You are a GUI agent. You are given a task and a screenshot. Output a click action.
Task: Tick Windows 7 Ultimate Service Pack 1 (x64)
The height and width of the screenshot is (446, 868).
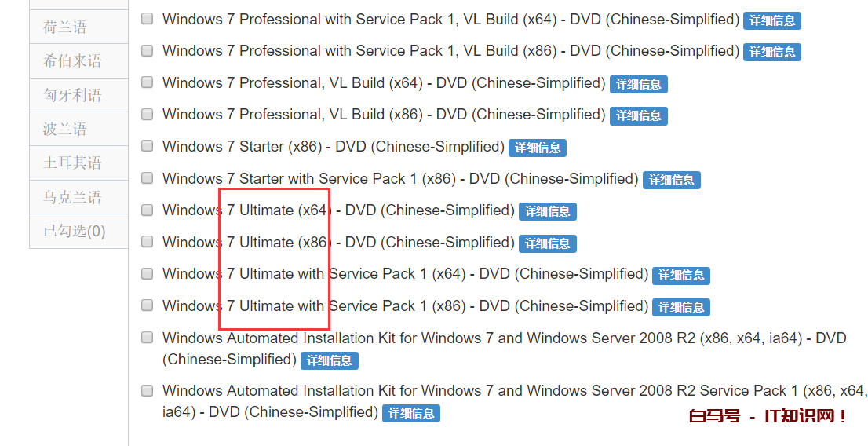click(x=147, y=274)
